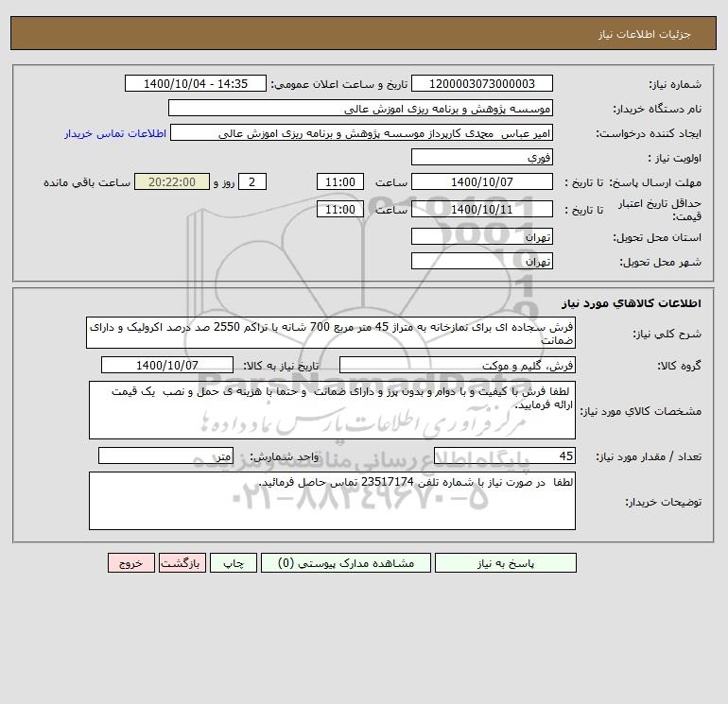Click the remaining time field 20:22:00
Image resolution: width=728 pixels, height=704 pixels.
[172, 182]
